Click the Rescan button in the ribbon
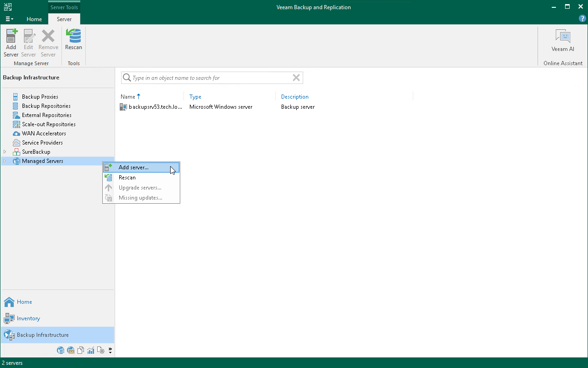Screen dimensions: 588x368 point(73,39)
